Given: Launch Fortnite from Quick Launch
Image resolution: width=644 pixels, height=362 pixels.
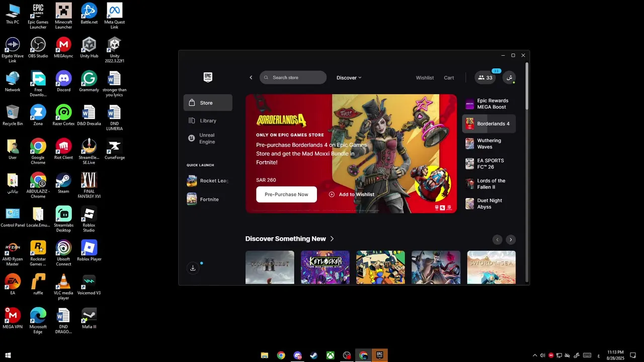Looking at the screenshot, I should coord(208,199).
